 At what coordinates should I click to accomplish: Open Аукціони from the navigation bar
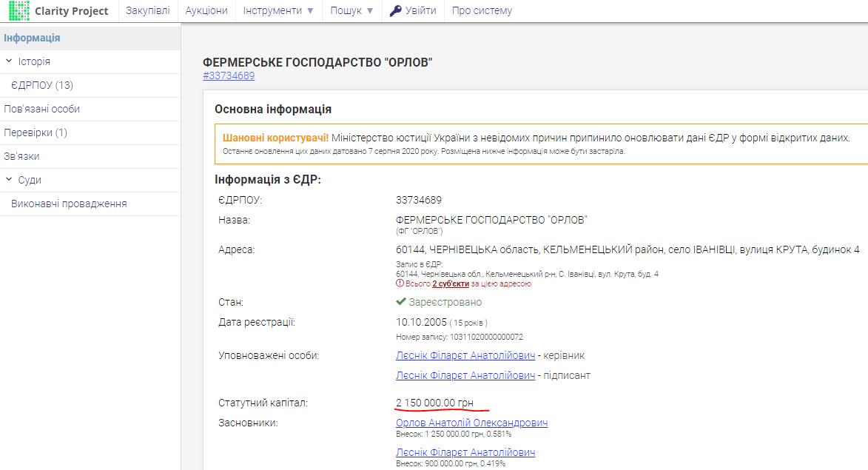point(206,10)
